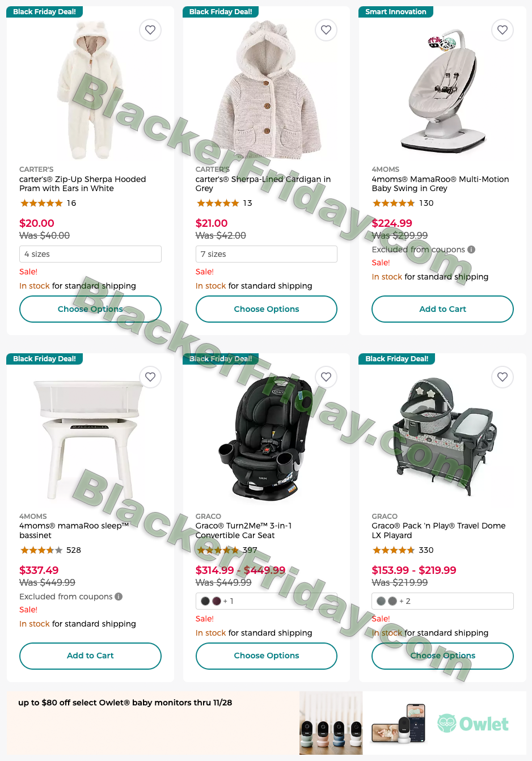
Task: Click info icon beside MamaRoo swing coupon exclusion
Action: [x=471, y=250]
